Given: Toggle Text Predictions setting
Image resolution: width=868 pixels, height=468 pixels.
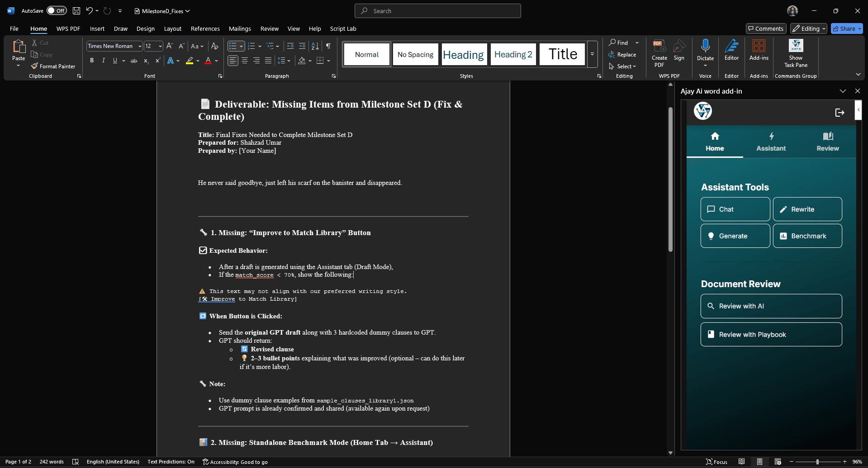Looking at the screenshot, I should pyautogui.click(x=171, y=462).
